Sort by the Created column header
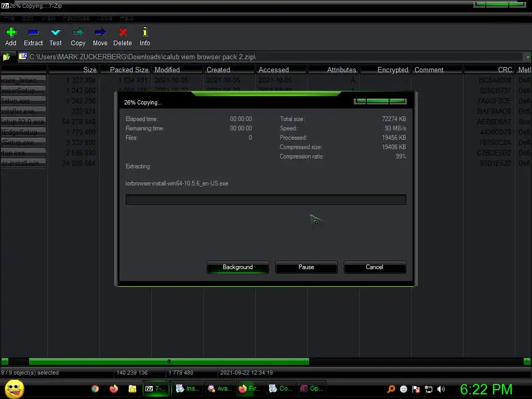Image resolution: width=532 pixels, height=399 pixels. pyautogui.click(x=229, y=70)
